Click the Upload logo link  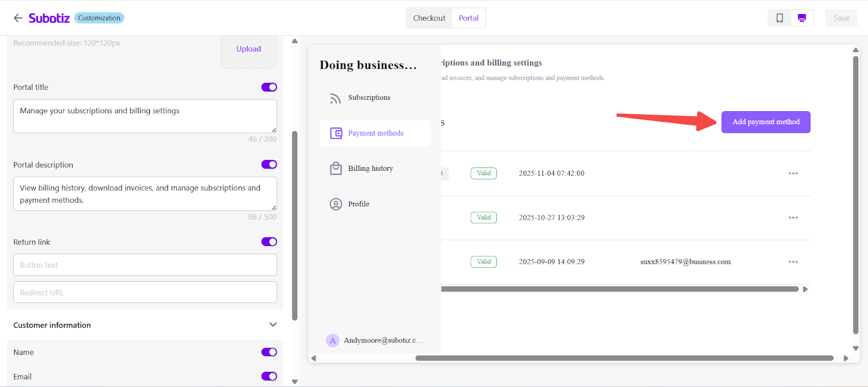(248, 49)
